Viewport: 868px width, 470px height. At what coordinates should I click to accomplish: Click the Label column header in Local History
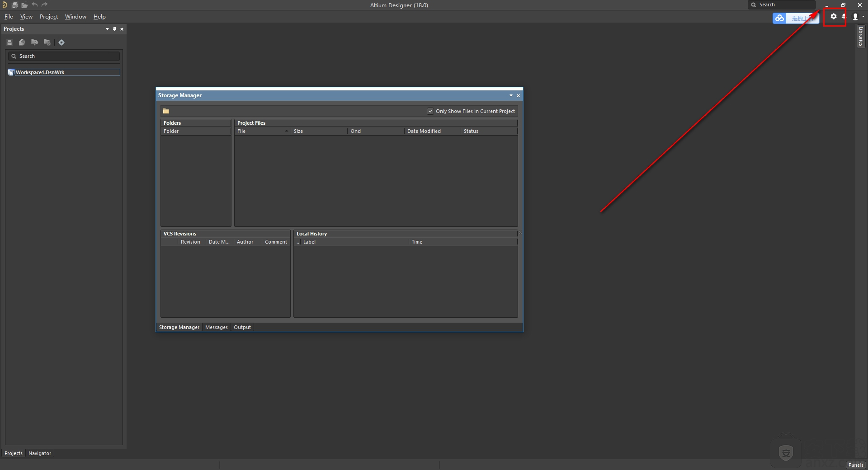pyautogui.click(x=355, y=242)
